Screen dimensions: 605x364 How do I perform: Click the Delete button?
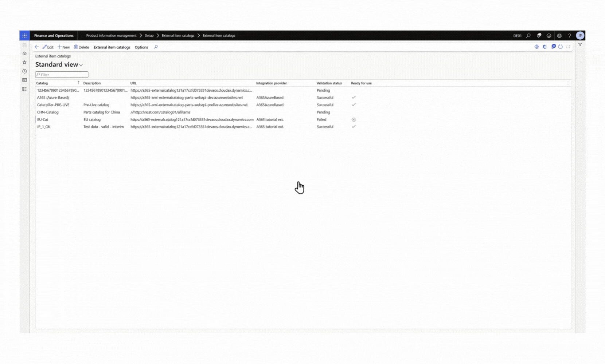[x=81, y=47]
